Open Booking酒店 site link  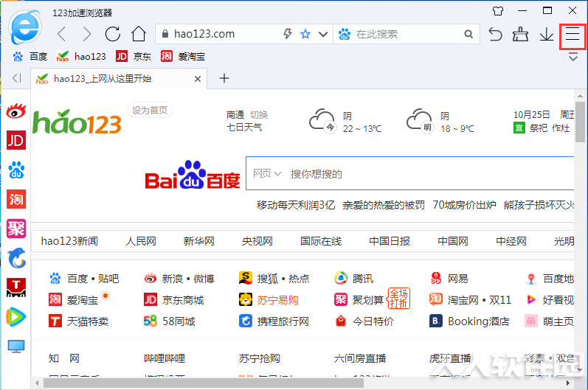pyautogui.click(x=469, y=321)
